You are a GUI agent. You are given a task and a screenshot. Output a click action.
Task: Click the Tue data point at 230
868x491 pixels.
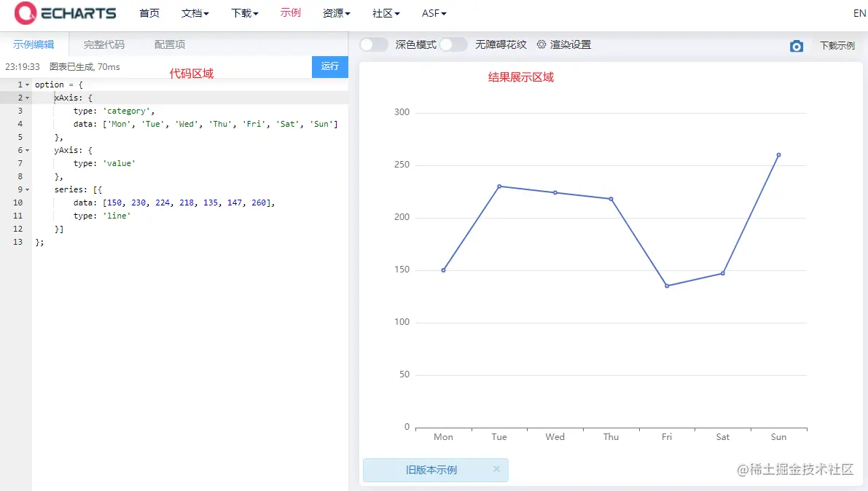[499, 186]
